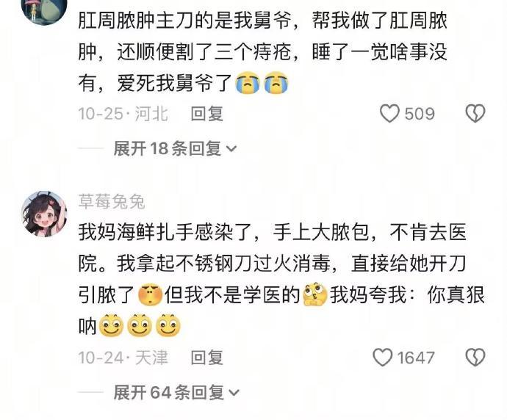Click the 509 like count
507x420 pixels.
point(420,114)
